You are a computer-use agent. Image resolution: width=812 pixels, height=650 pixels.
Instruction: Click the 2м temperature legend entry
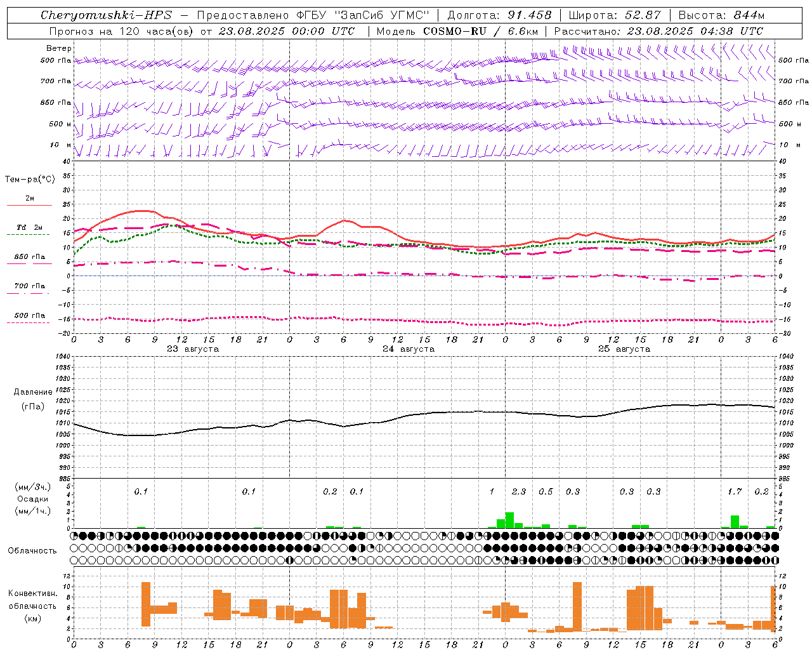30,199
